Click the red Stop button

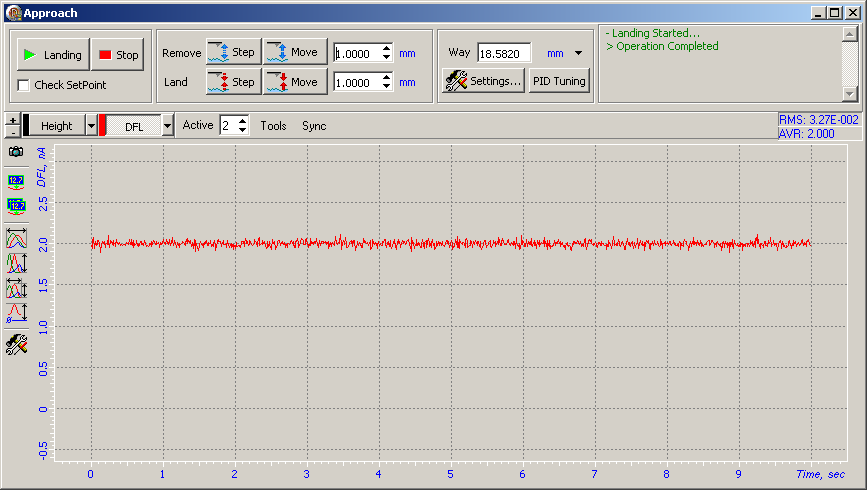click(x=118, y=55)
